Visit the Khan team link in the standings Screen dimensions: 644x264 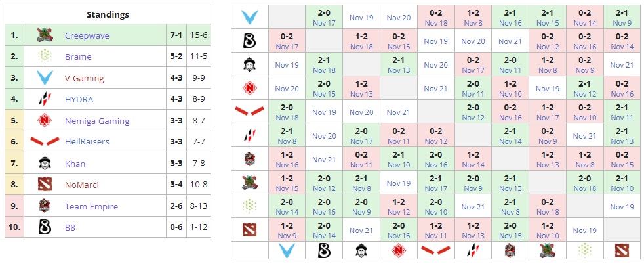[x=75, y=164]
